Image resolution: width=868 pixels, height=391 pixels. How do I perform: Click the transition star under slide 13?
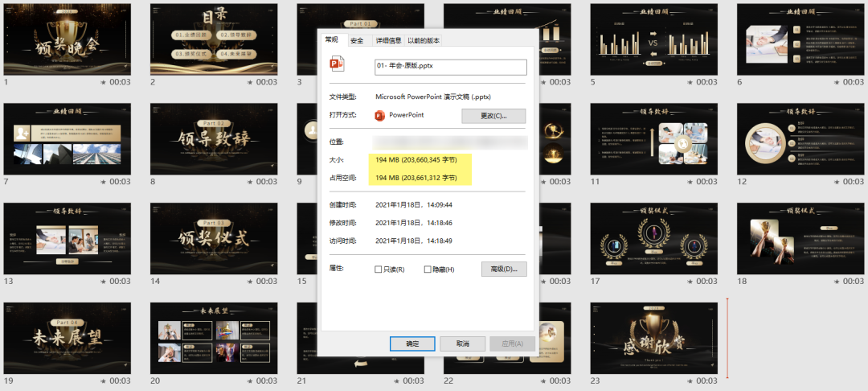[104, 282]
